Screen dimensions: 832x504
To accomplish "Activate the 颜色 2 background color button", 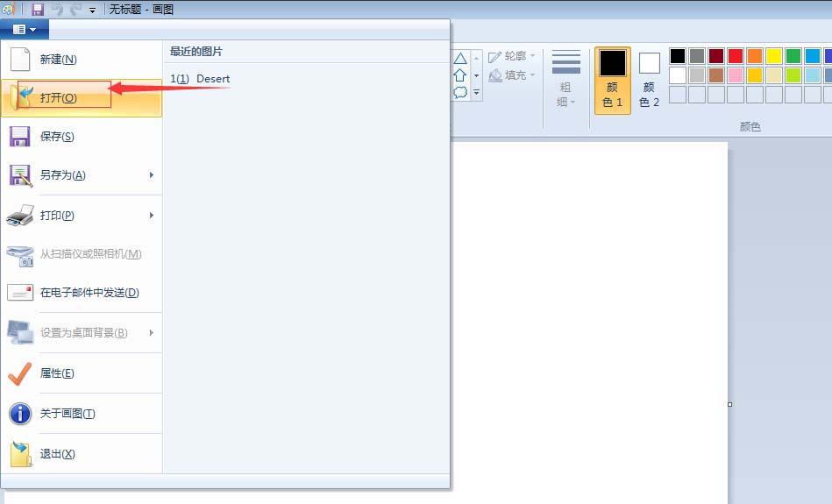I will (x=650, y=80).
